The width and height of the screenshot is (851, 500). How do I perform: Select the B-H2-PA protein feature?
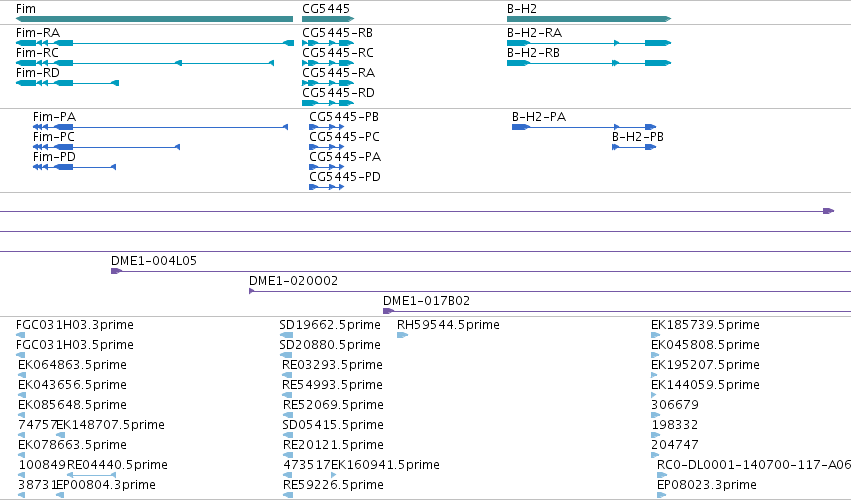point(584,127)
